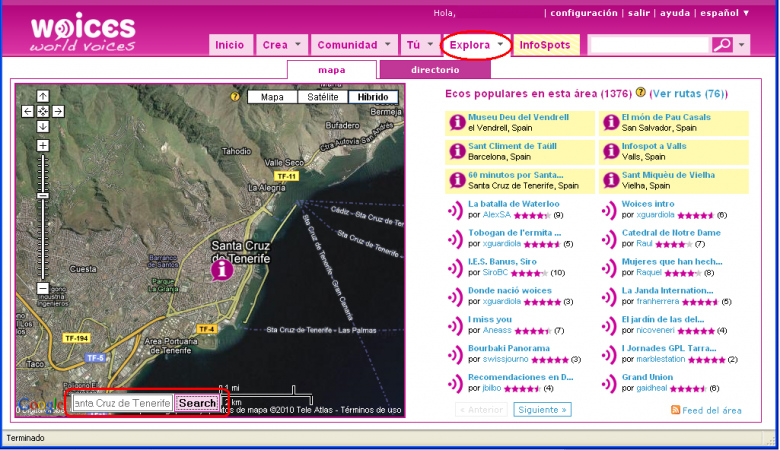Click the map Search button

pyautogui.click(x=197, y=403)
